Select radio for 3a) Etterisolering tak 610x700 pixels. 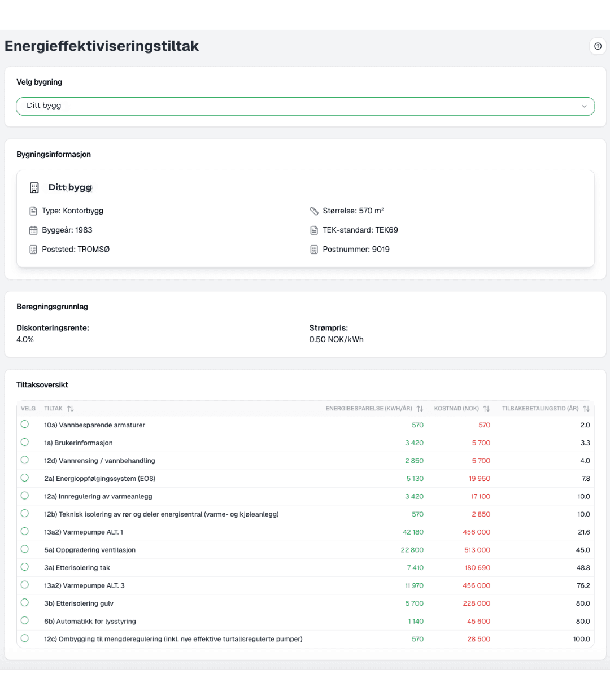coord(25,567)
